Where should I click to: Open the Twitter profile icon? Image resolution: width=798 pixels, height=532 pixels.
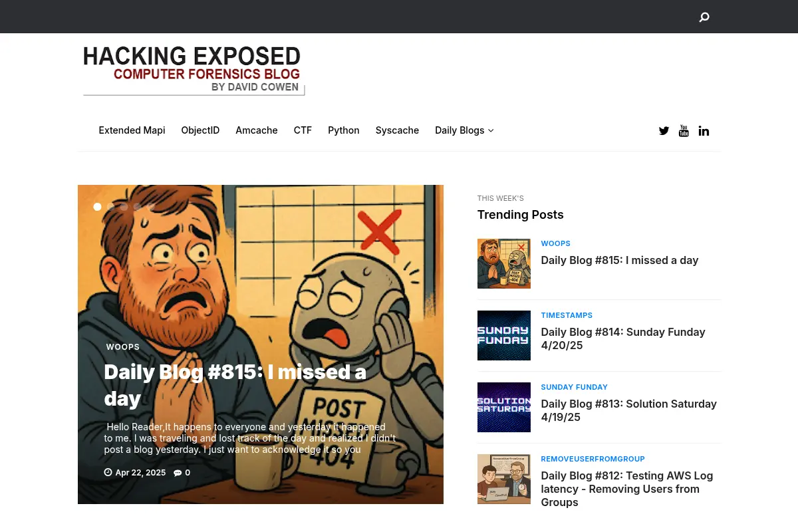point(664,130)
